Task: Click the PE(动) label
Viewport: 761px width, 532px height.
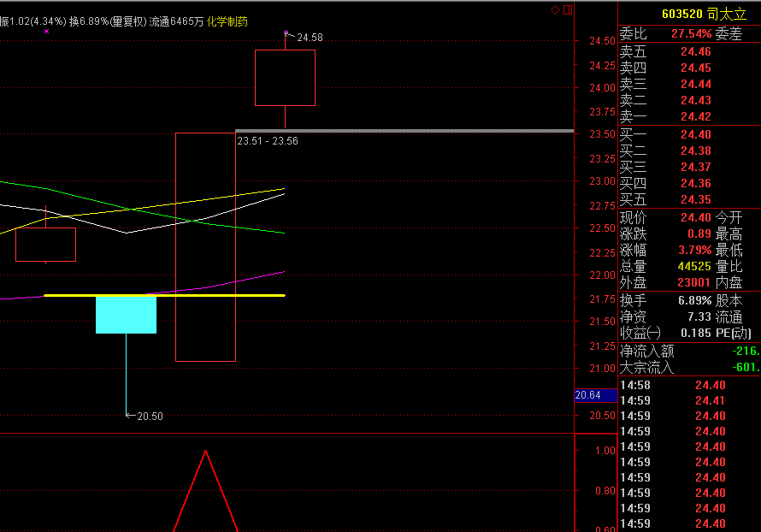Action: tap(734, 333)
